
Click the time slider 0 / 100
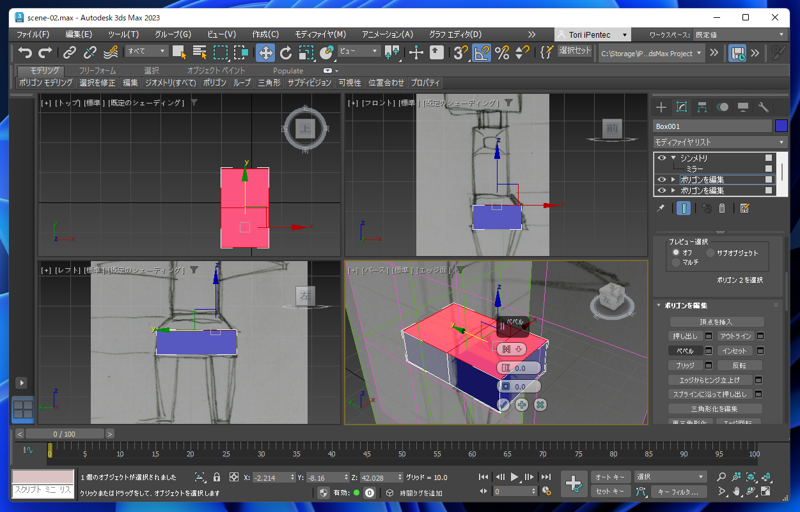(64, 434)
